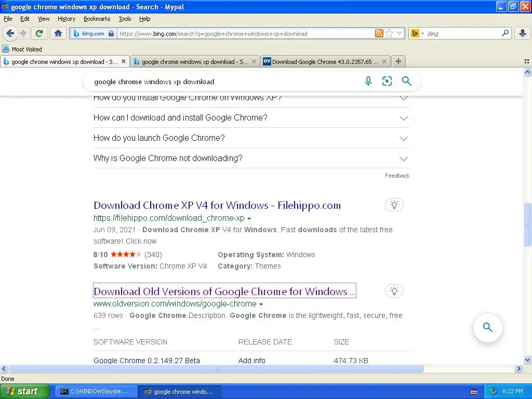Close the first Bing search tab

pyautogui.click(x=124, y=61)
